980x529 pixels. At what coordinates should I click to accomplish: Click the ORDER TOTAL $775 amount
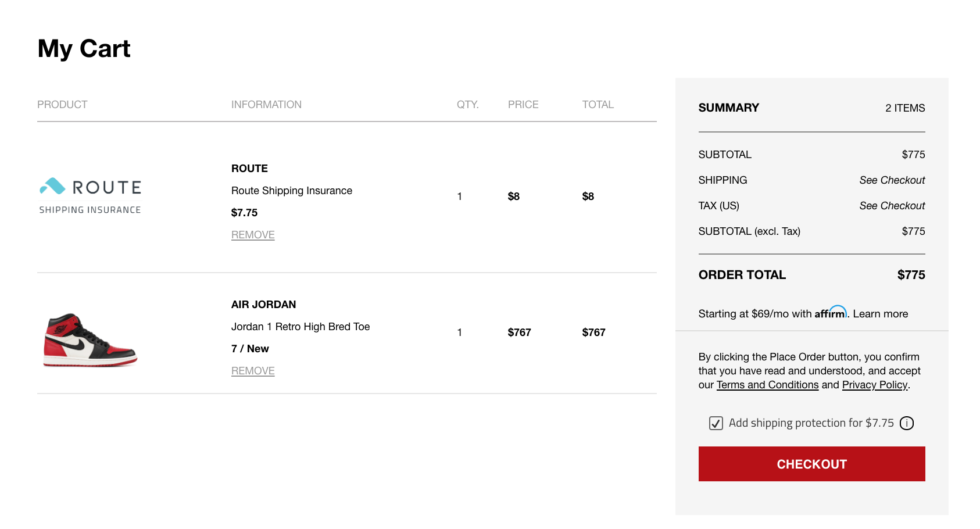pyautogui.click(x=911, y=275)
